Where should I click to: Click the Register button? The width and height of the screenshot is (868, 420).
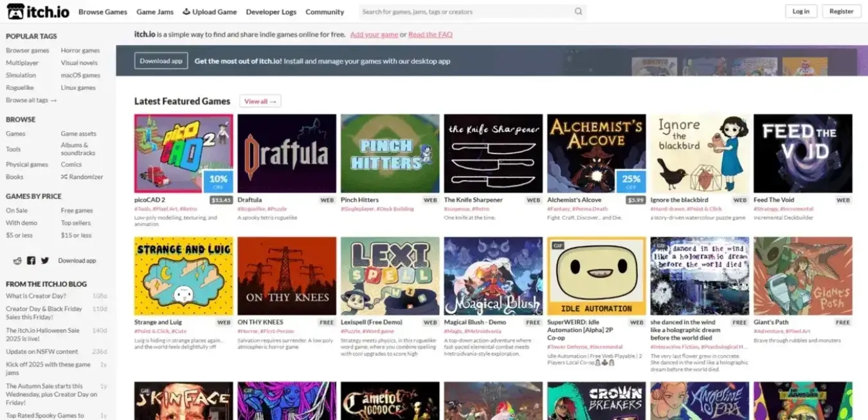(841, 12)
